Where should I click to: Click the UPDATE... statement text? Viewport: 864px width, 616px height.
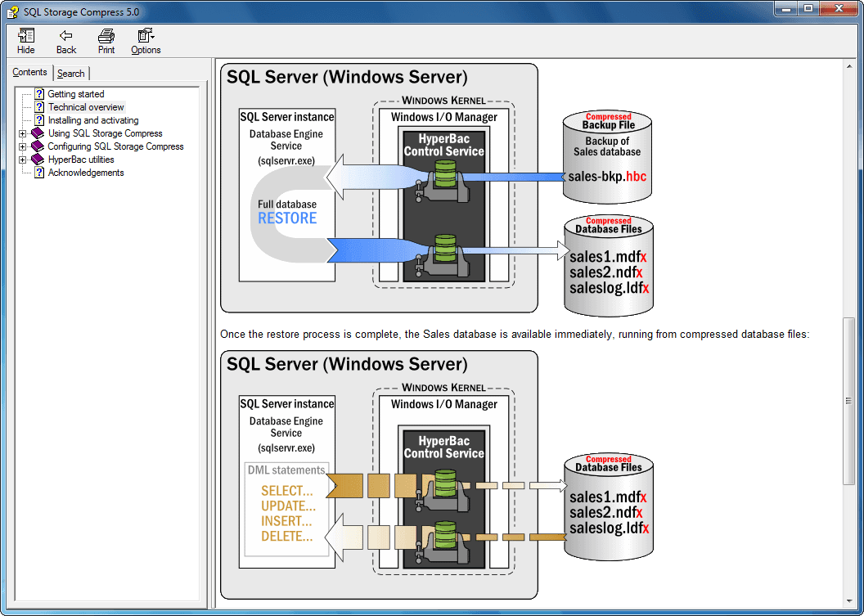point(288,506)
